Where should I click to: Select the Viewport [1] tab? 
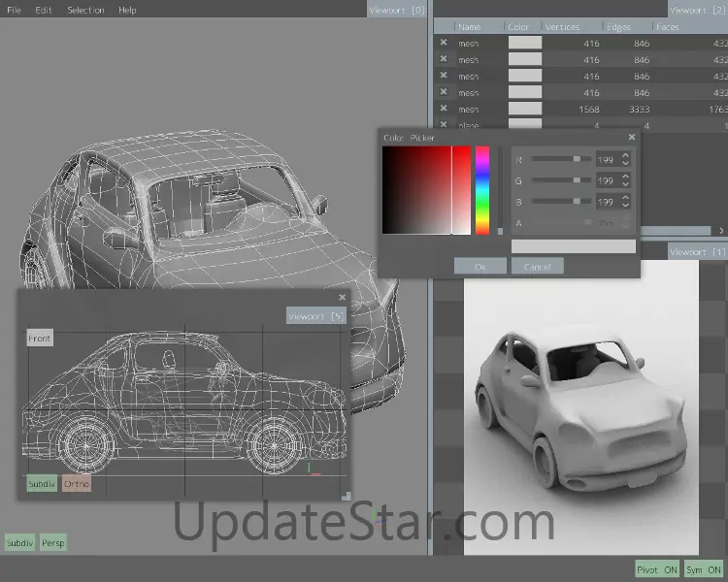point(698,251)
